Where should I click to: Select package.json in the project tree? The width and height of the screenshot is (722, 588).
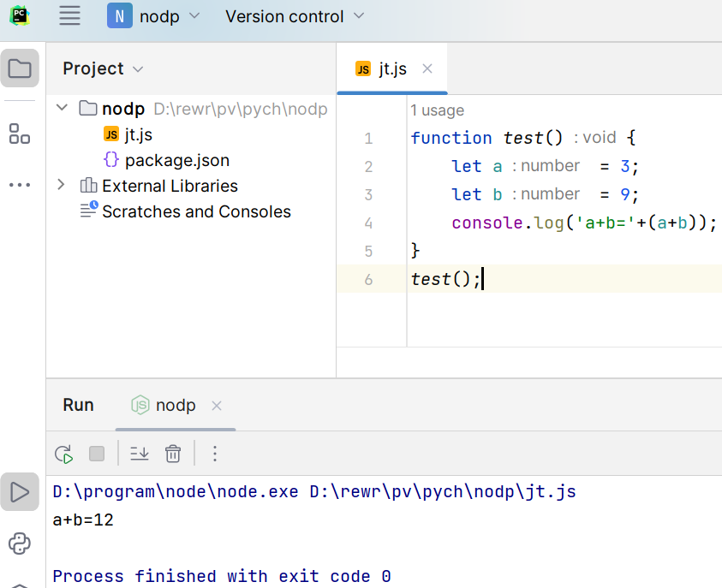(176, 160)
